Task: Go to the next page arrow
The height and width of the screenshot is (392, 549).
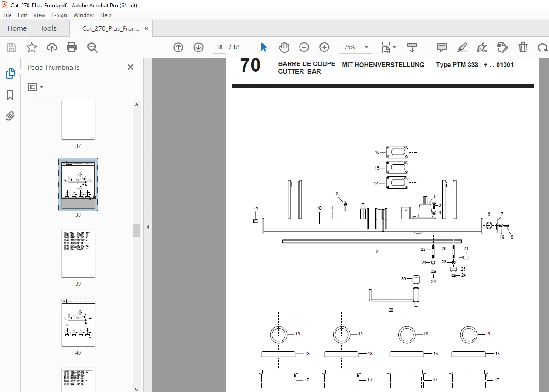Action: coord(198,47)
